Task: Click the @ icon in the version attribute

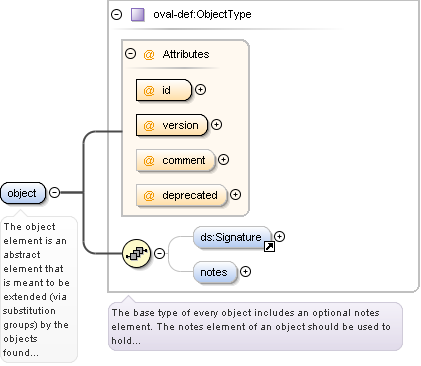Action: pos(149,125)
